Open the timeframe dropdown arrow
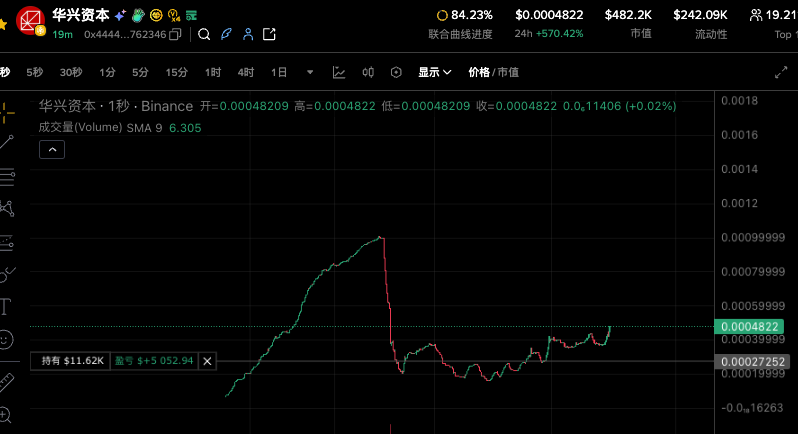The image size is (798, 434). tap(310, 72)
